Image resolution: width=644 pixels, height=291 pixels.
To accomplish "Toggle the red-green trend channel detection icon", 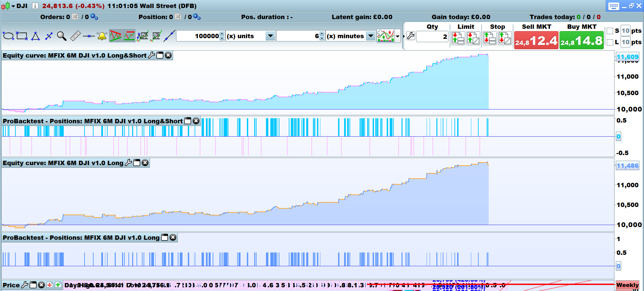I will 115,36.
